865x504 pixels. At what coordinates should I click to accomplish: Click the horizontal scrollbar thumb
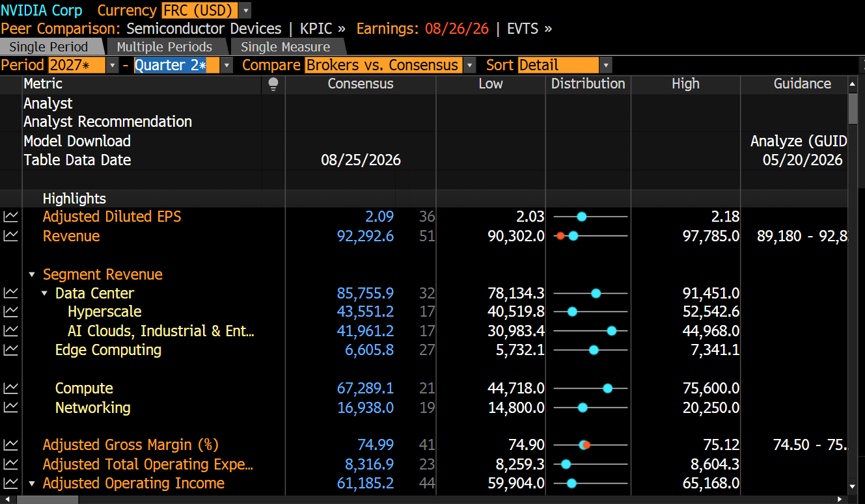(48, 499)
